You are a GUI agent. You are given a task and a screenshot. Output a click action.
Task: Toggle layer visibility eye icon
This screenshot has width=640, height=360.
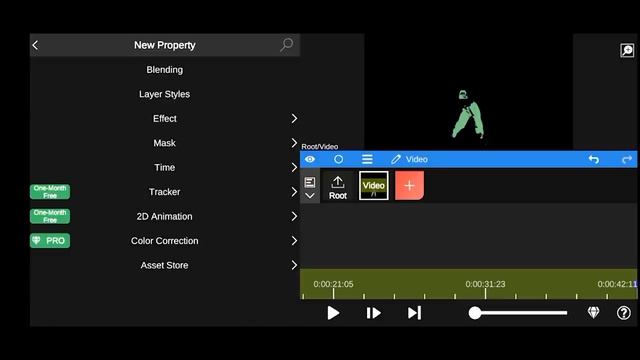[x=310, y=159]
